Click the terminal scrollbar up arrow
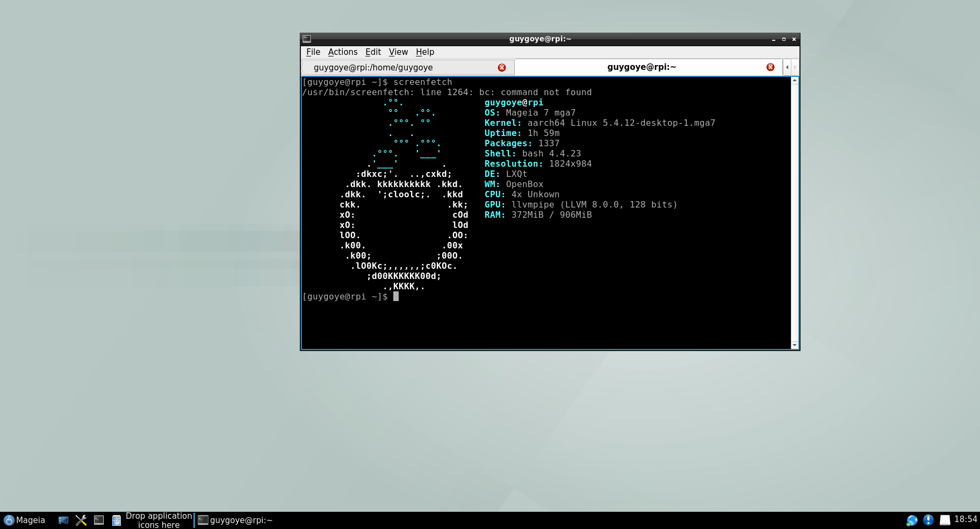The width and height of the screenshot is (980, 529). 795,81
